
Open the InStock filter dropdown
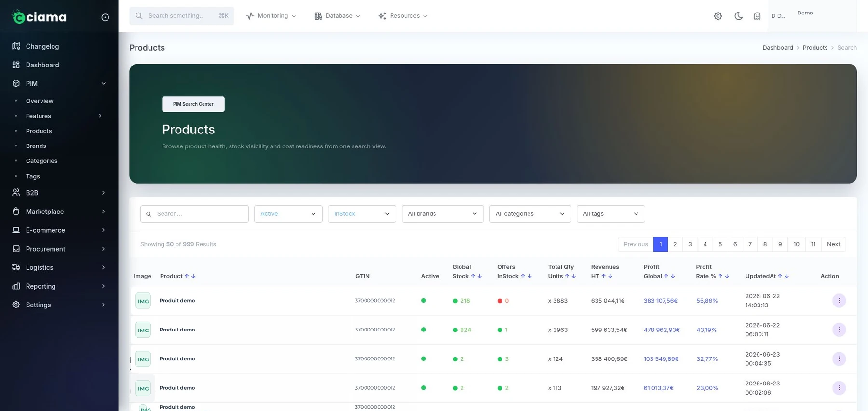point(362,214)
